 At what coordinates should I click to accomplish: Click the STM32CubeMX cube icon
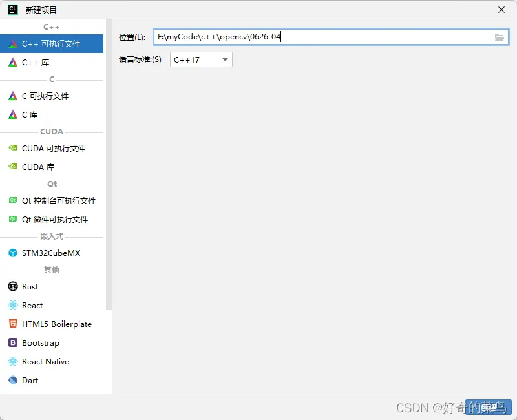tap(12, 253)
